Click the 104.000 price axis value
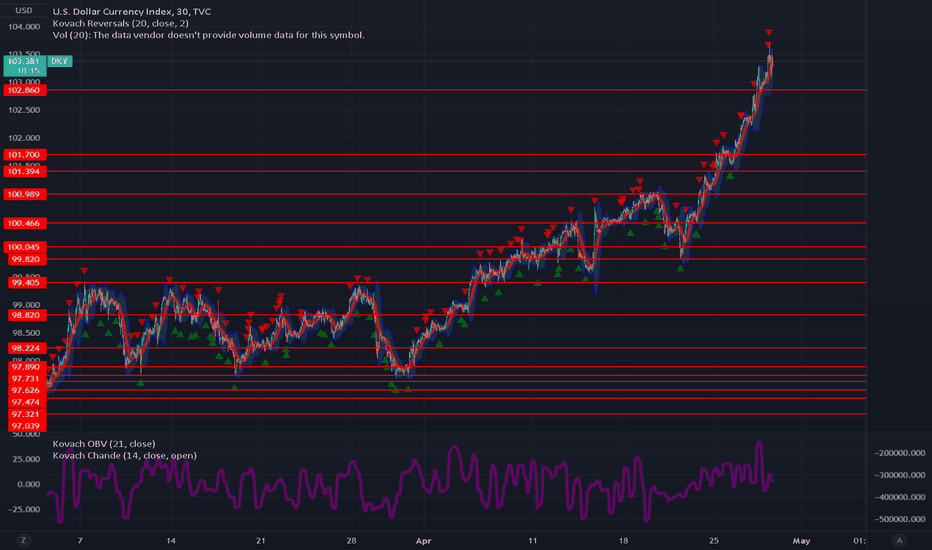This screenshot has height=550, width=932. pyautogui.click(x=24, y=27)
